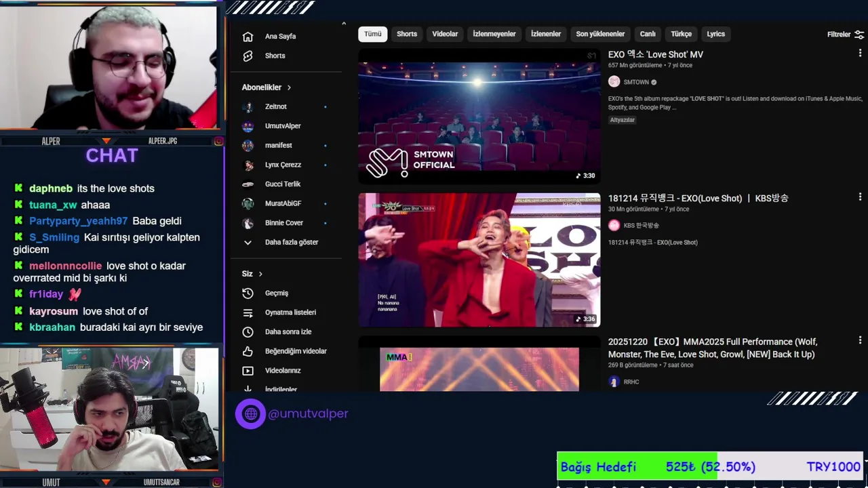The height and width of the screenshot is (488, 868).
Task: Click RRHC channel name
Action: click(x=631, y=382)
